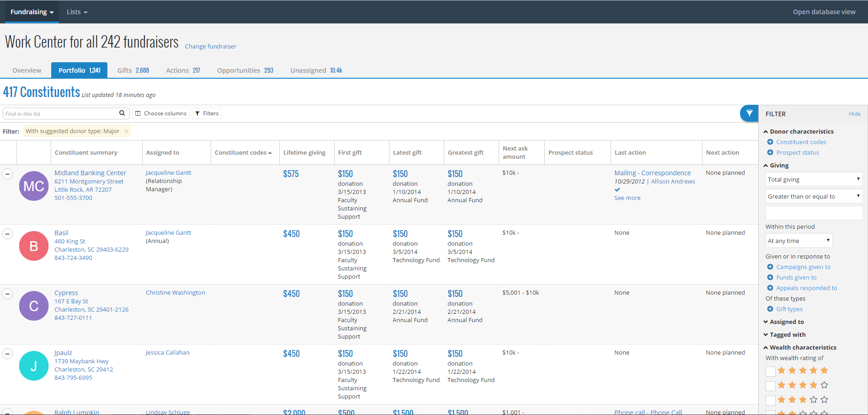Click the B avatar circle
The width and height of the screenshot is (868, 415).
coord(34,246)
